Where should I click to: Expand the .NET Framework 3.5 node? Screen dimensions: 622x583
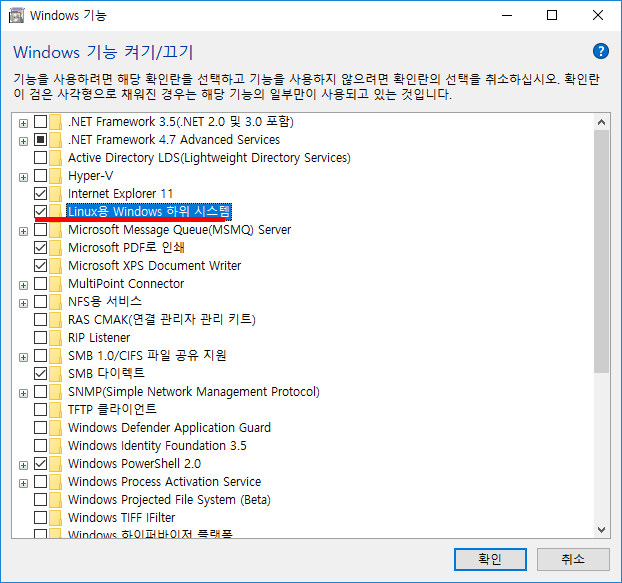tap(23, 123)
